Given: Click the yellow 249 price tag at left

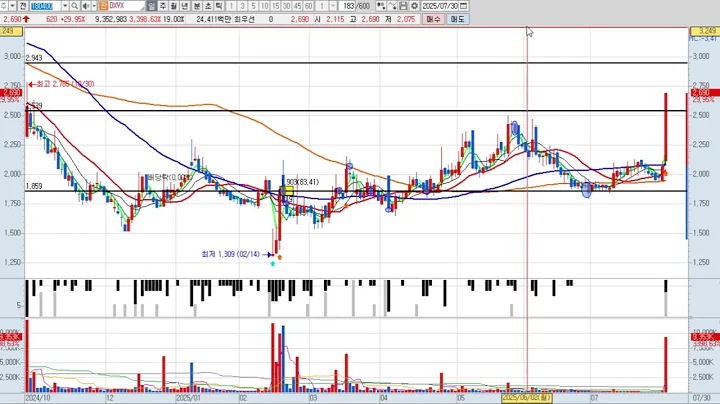Looking at the screenshot, I should pyautogui.click(x=11, y=31).
